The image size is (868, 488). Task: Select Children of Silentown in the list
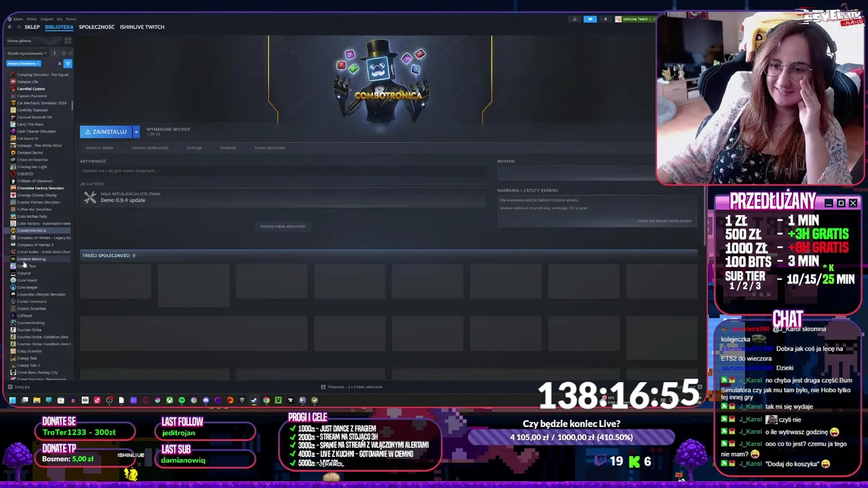click(35, 181)
